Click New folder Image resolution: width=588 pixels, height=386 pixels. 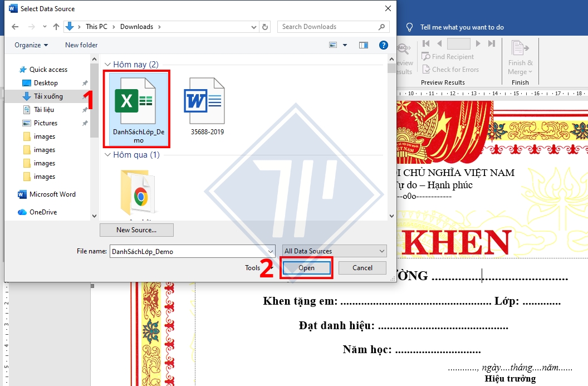(81, 45)
